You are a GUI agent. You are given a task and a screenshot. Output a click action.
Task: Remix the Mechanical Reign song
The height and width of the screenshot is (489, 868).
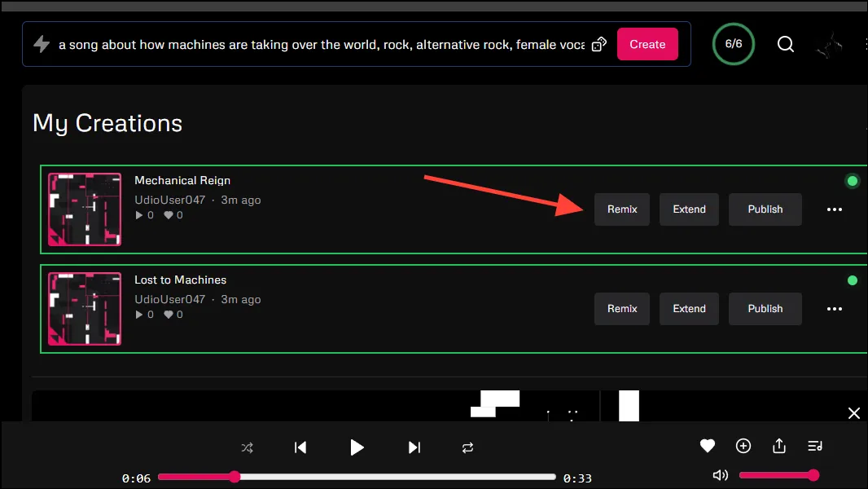pyautogui.click(x=622, y=209)
